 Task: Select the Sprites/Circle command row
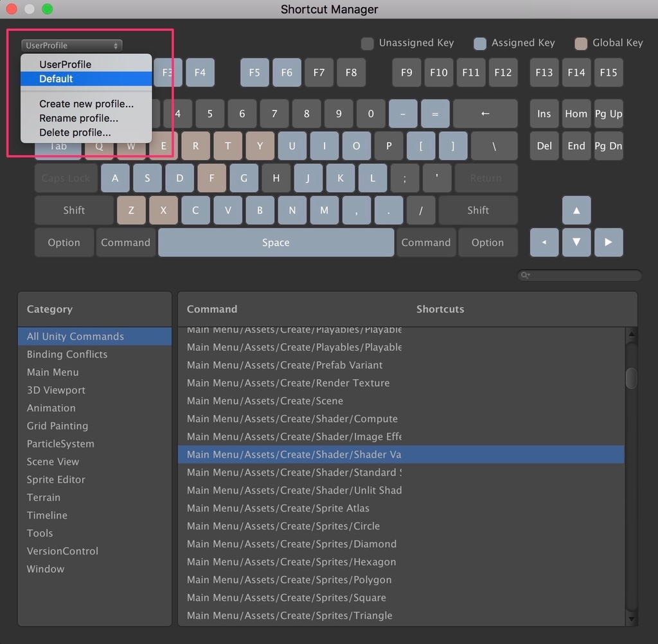pos(401,526)
